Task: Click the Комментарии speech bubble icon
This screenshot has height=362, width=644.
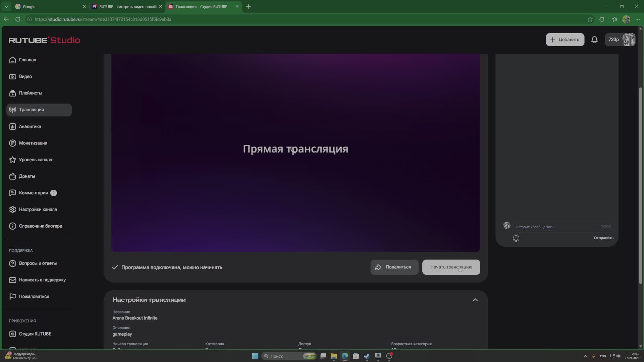Action: coord(12,193)
